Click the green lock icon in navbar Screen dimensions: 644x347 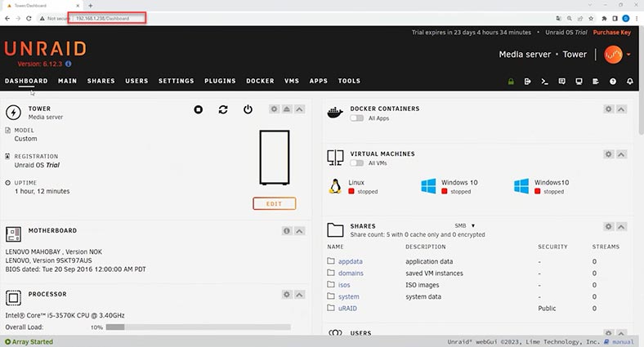511,81
